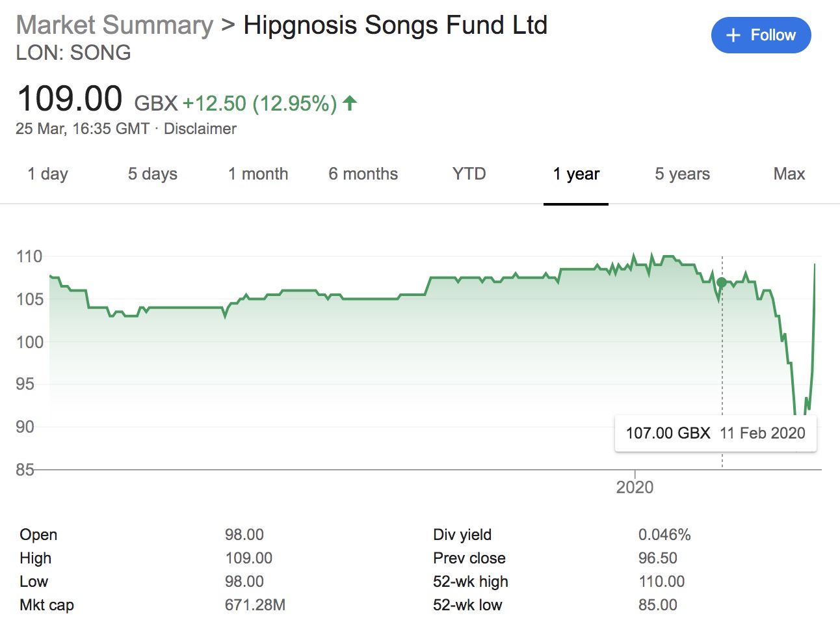Click the plus icon inside Follow
This screenshot has height=622, width=840.
tap(733, 35)
